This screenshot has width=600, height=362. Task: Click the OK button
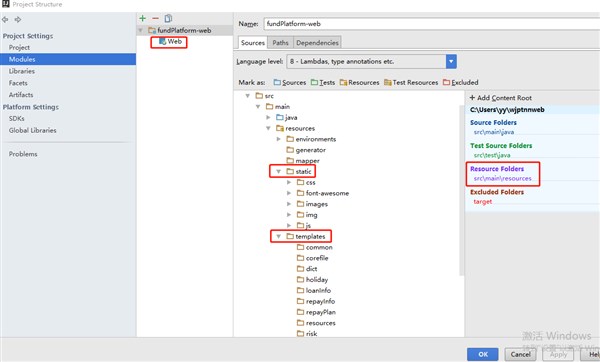pos(483,354)
